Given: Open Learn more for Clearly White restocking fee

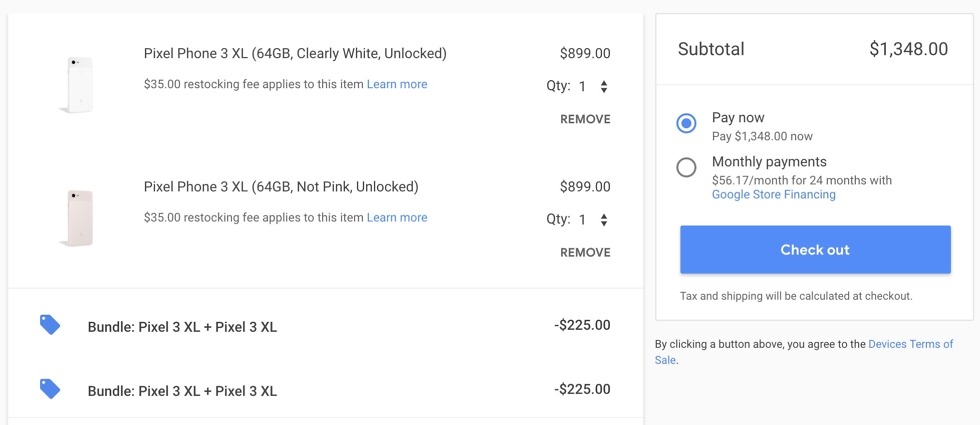Looking at the screenshot, I should pyautogui.click(x=397, y=84).
